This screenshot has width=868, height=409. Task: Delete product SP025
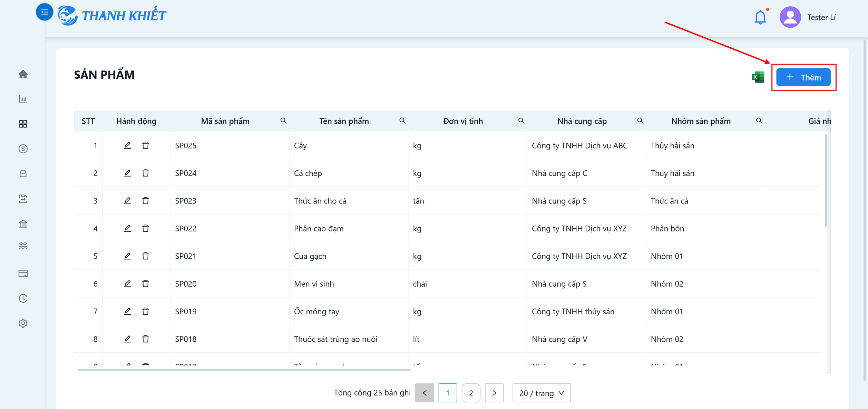(146, 145)
